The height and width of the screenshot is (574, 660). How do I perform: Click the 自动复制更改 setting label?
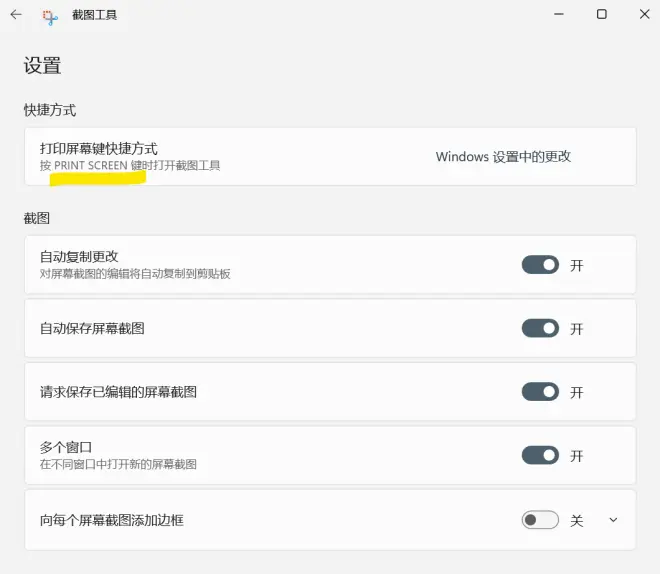click(x=79, y=256)
